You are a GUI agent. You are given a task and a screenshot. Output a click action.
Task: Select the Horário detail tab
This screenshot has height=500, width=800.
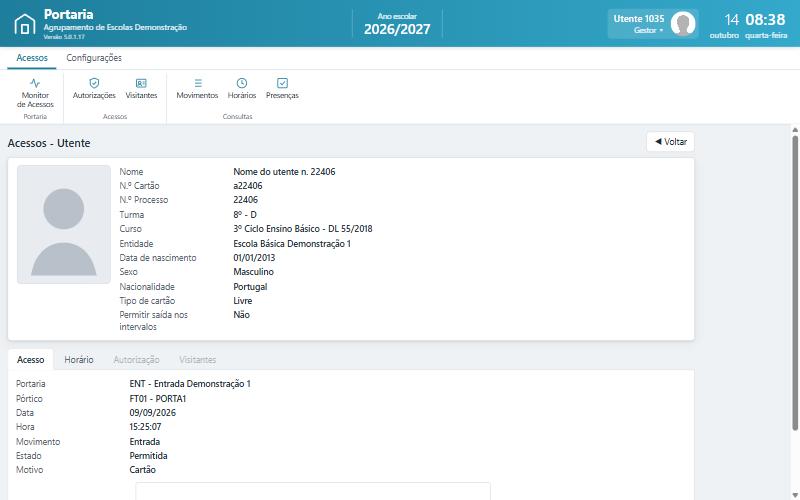[x=79, y=360]
